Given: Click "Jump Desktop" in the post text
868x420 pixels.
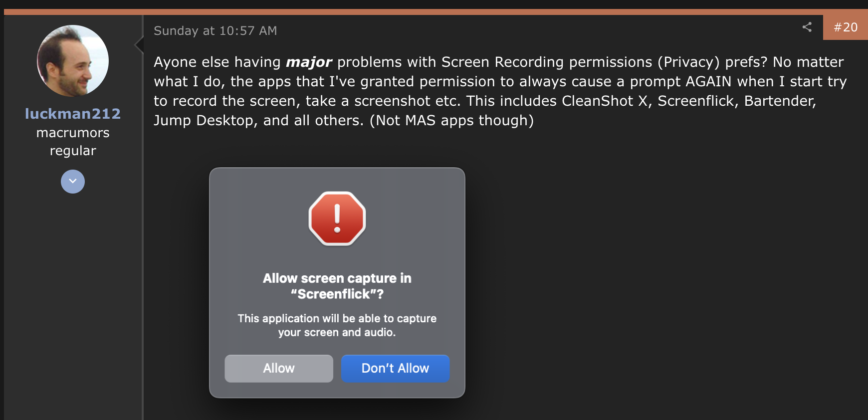Looking at the screenshot, I should pyautogui.click(x=204, y=121).
